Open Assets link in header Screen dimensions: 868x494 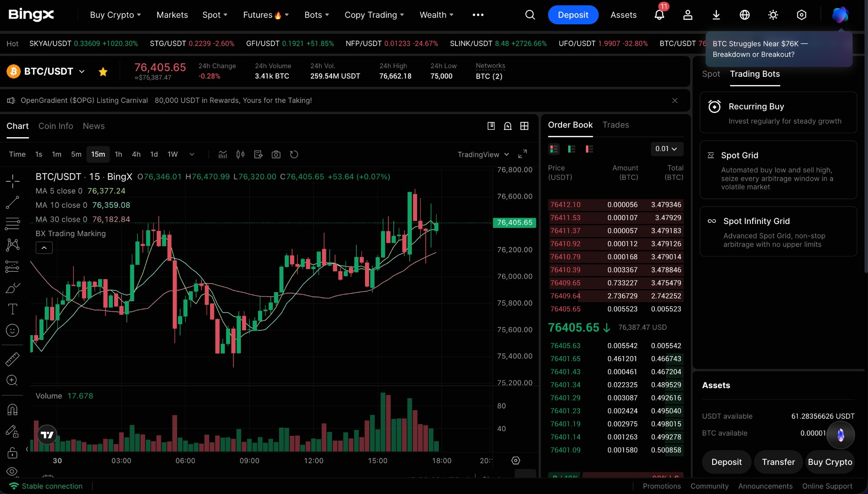tap(623, 15)
